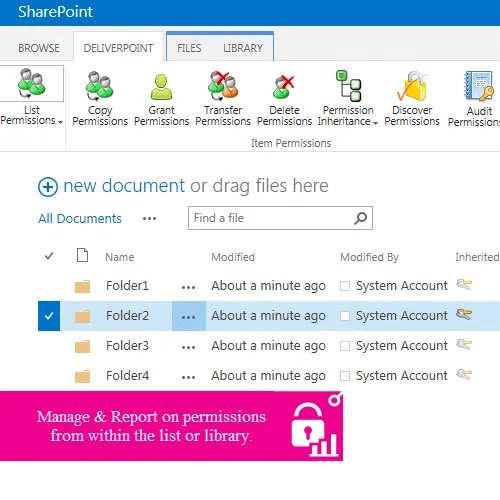Open the Folder1 name link
The width and height of the screenshot is (500, 500).
pos(127,286)
